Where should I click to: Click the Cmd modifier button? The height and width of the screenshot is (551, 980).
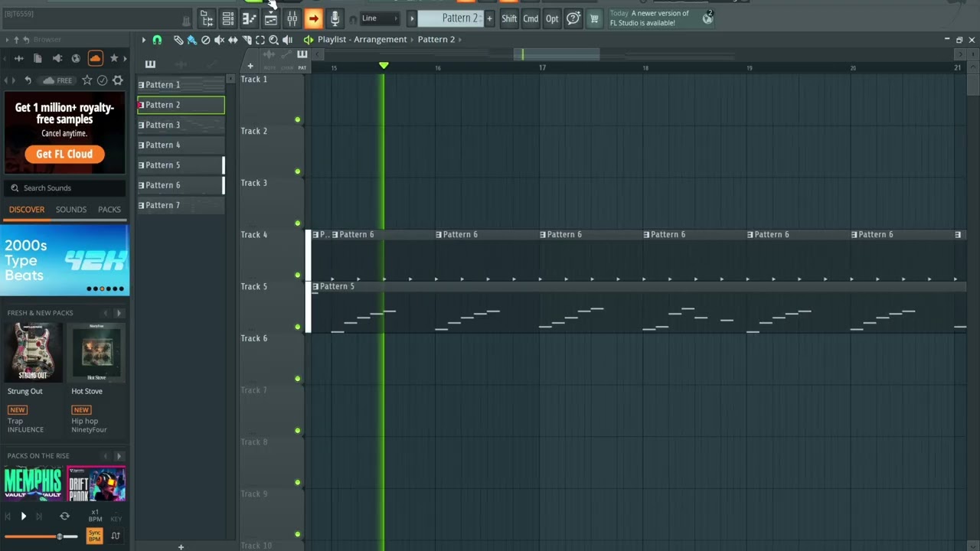(531, 18)
